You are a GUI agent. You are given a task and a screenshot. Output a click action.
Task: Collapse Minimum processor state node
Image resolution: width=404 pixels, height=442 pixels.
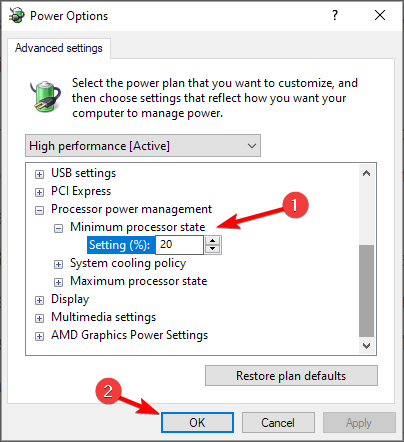click(58, 228)
